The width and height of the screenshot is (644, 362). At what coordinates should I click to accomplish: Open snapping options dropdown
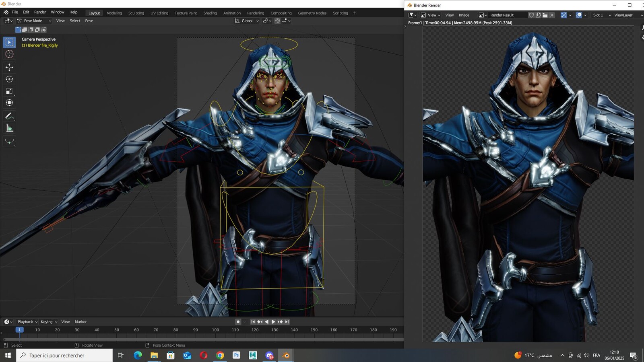coord(287,21)
